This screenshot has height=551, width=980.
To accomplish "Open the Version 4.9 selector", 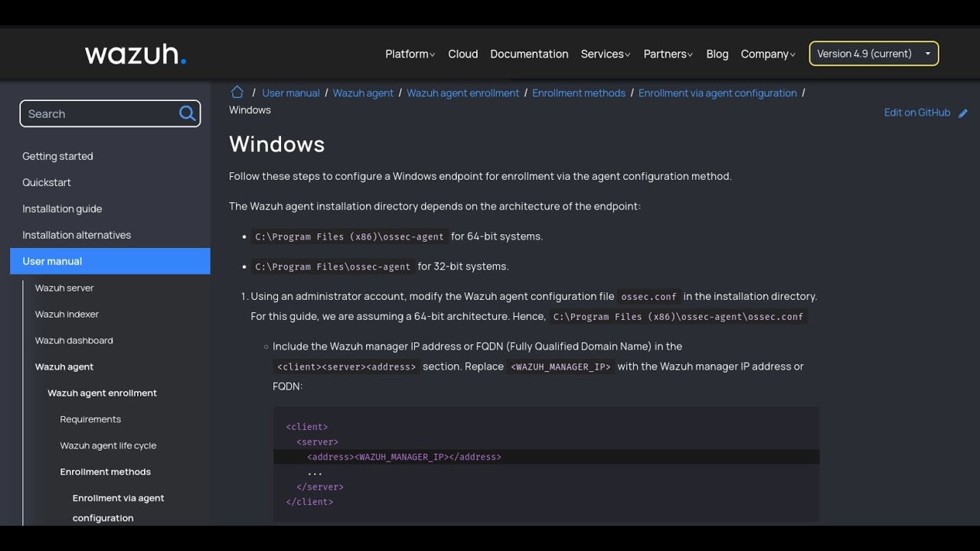I will (874, 54).
